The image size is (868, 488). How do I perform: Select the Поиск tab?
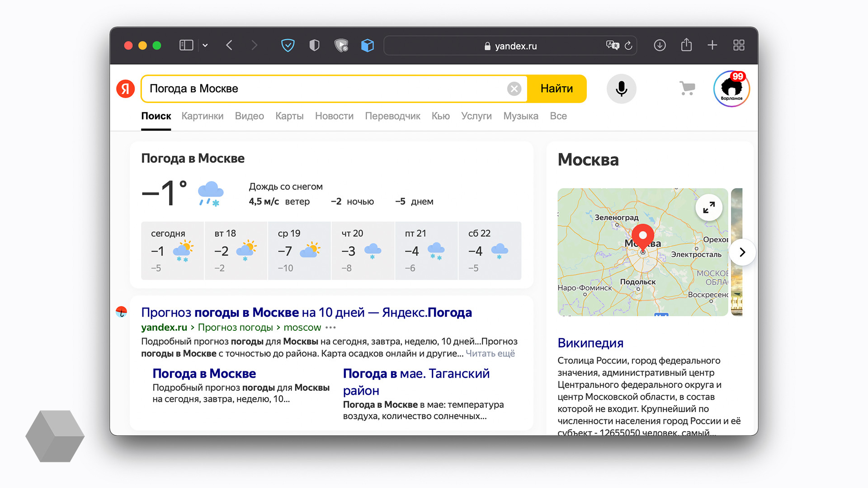click(156, 116)
